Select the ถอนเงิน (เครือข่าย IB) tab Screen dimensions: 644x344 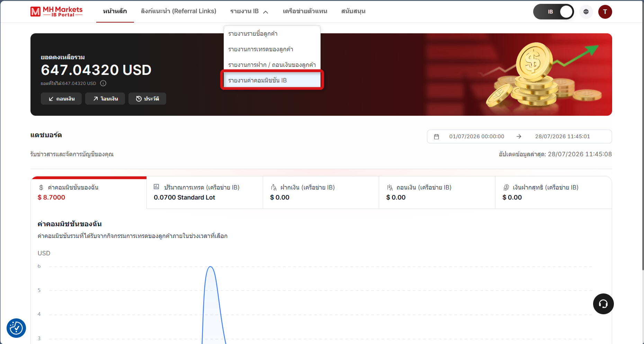[437, 193]
